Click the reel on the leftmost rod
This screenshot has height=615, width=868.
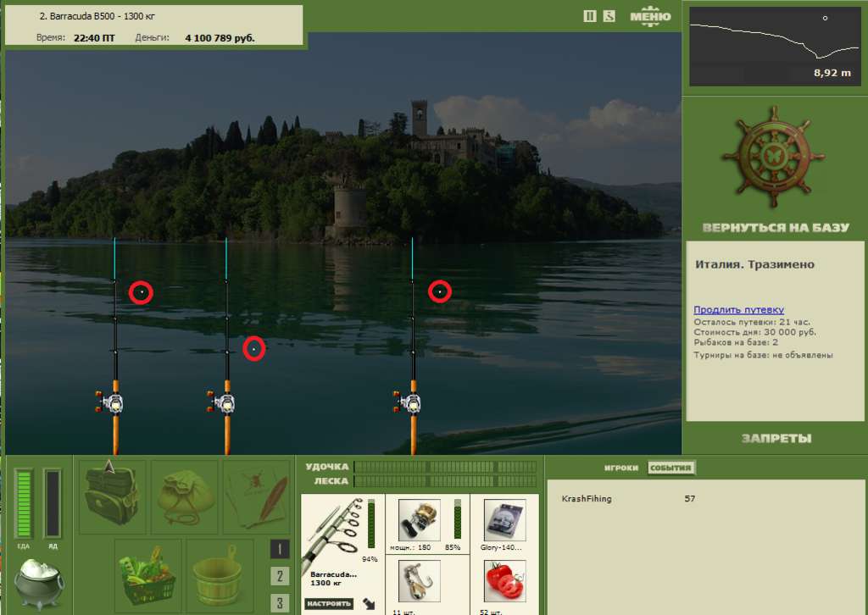coord(111,402)
